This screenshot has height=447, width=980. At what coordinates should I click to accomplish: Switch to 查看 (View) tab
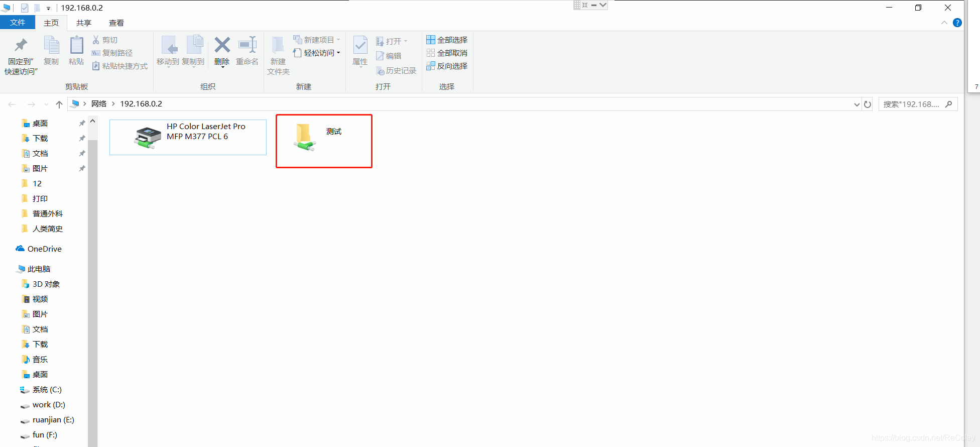[116, 23]
